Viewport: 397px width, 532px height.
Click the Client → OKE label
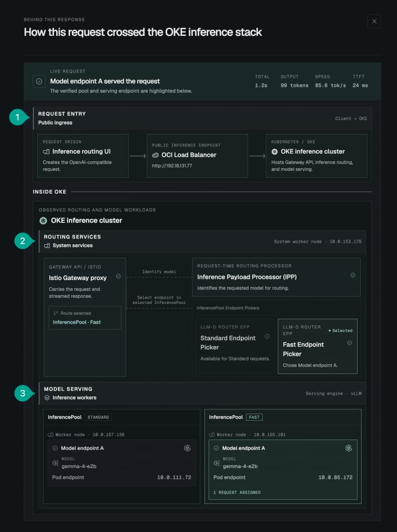351,118
